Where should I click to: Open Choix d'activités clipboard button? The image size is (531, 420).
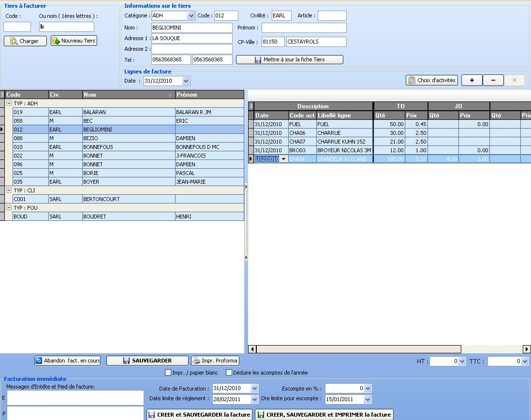click(x=432, y=80)
